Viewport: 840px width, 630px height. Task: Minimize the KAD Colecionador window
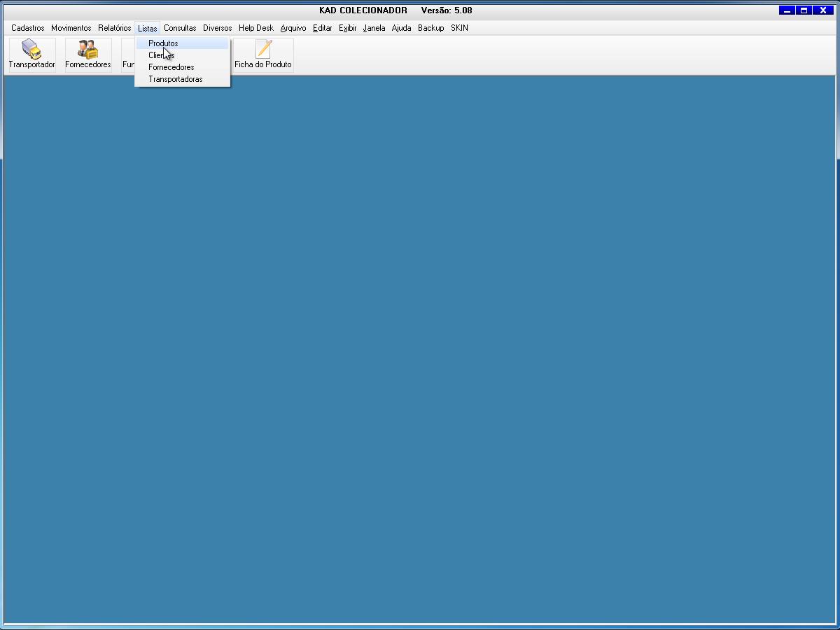click(787, 10)
